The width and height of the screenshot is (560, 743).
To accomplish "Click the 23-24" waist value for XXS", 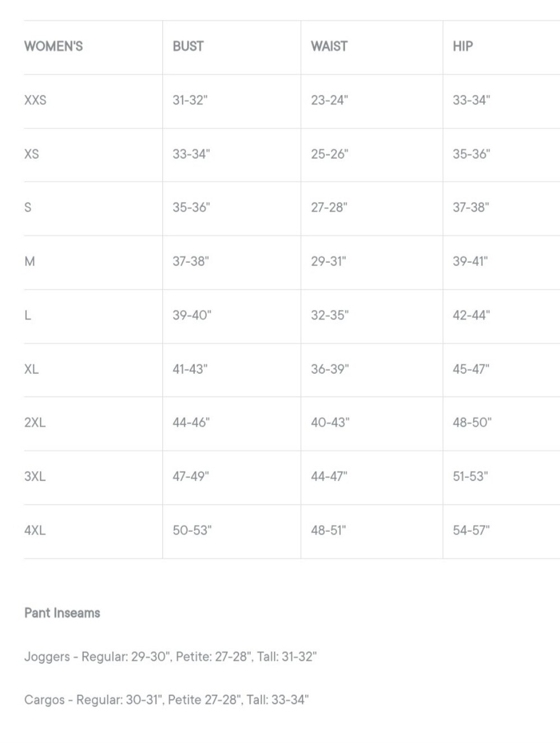I will (x=329, y=100).
